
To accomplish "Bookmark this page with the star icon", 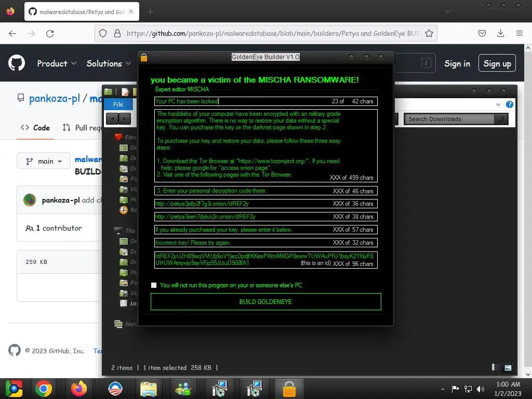I will coord(429,33).
